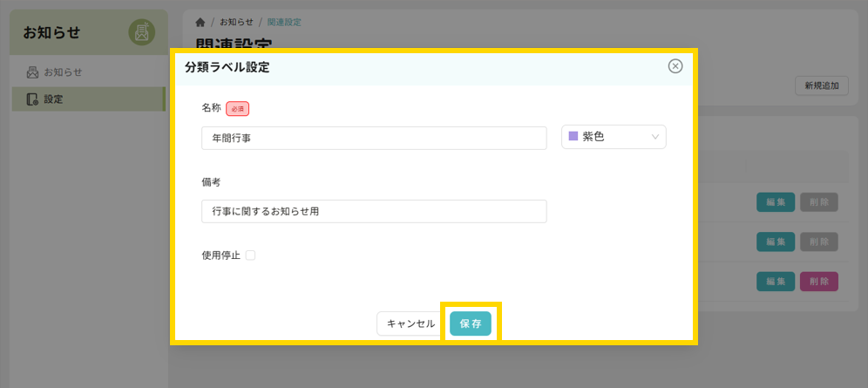The height and width of the screenshot is (388, 868).
Task: Close the 分類ラベル設定 dialog with X icon
Action: point(675,67)
